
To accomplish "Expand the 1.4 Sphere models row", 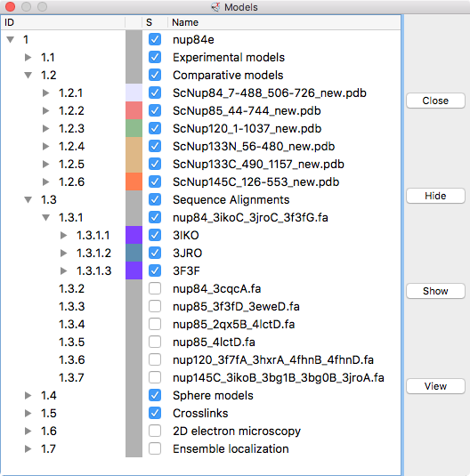I will tap(28, 395).
